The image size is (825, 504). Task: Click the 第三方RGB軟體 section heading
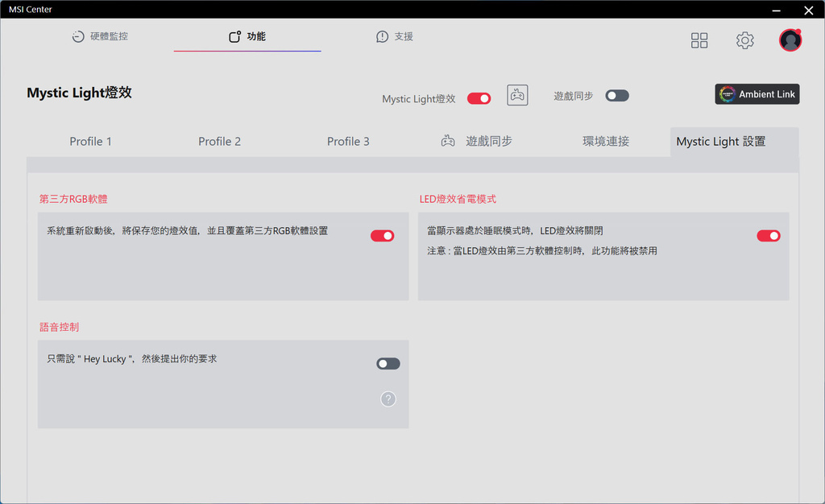73,199
